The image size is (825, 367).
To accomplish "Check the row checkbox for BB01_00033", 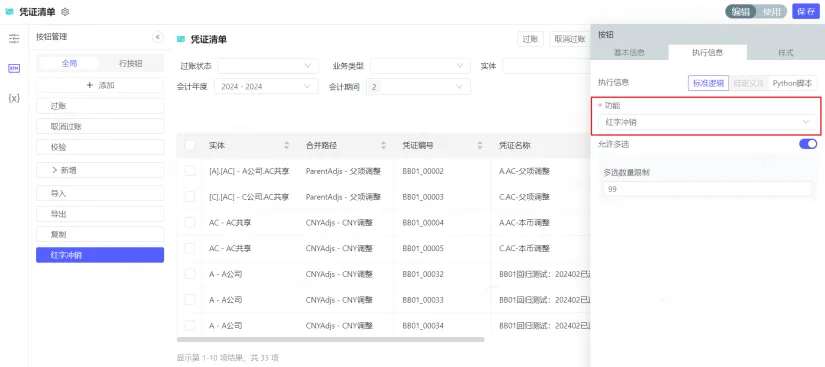I will (x=190, y=300).
